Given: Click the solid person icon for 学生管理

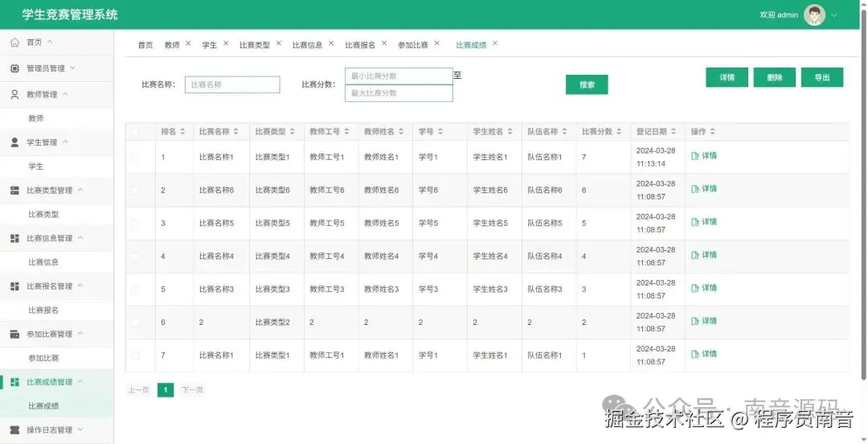Looking at the screenshot, I should tap(15, 142).
